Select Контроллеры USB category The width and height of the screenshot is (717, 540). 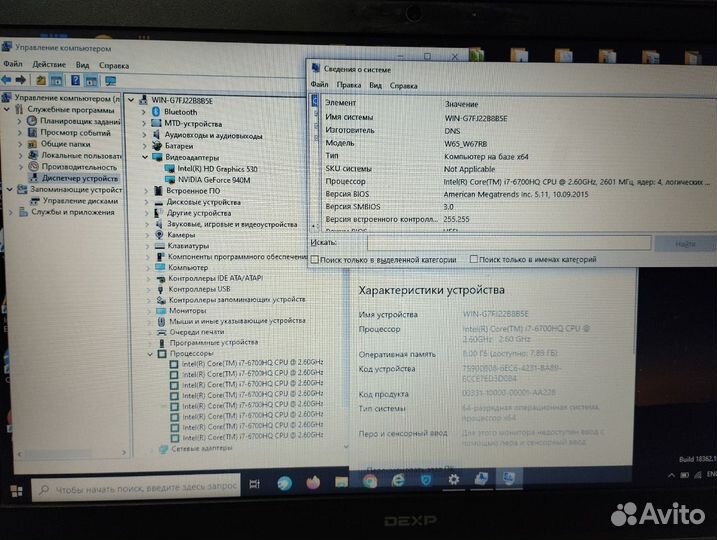199,289
